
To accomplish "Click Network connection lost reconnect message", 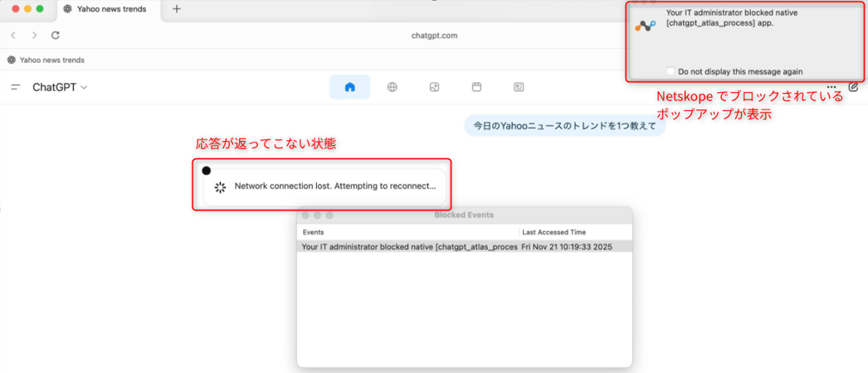I will 335,186.
